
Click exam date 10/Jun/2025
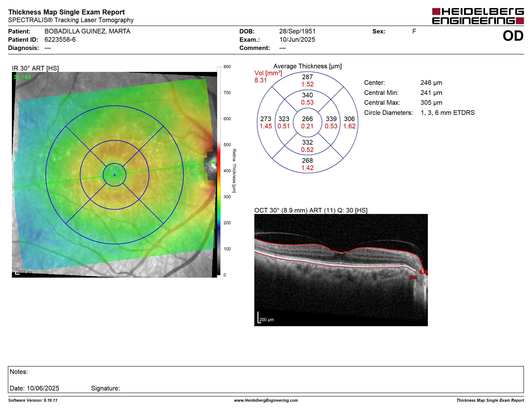pyautogui.click(x=297, y=39)
